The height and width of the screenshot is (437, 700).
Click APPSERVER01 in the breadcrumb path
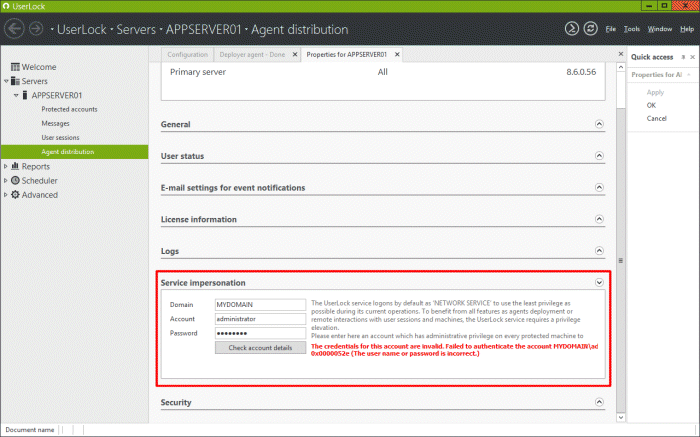(x=204, y=29)
